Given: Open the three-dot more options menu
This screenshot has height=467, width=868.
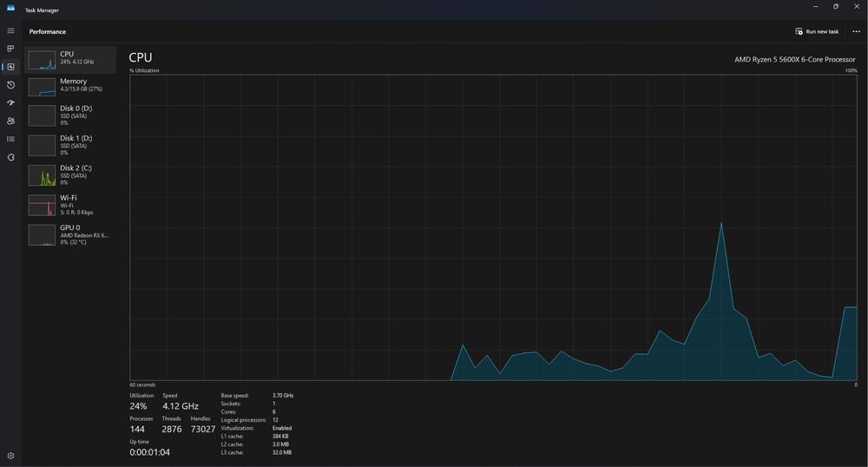Looking at the screenshot, I should coord(856,31).
